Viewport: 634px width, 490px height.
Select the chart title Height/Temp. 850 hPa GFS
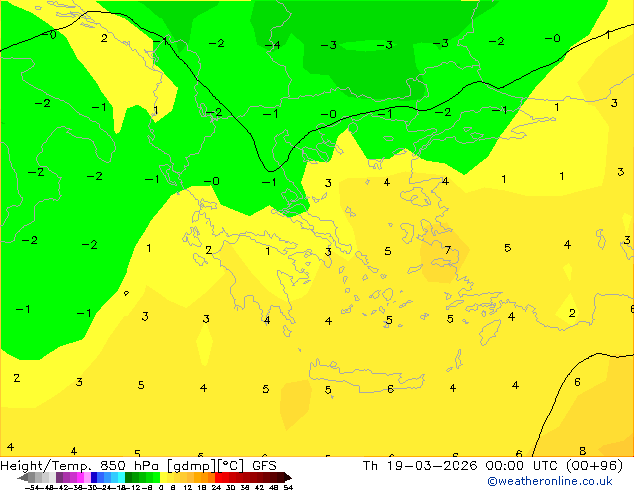pyautogui.click(x=138, y=466)
